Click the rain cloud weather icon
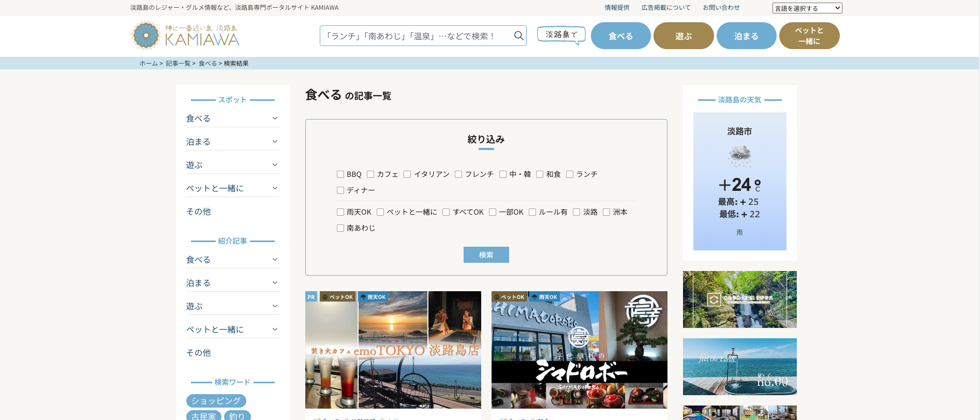The image size is (980, 420). pos(739,156)
